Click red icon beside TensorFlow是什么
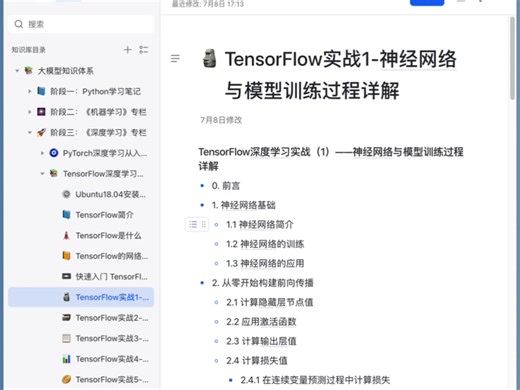This screenshot has height=390, width=520. point(66,235)
